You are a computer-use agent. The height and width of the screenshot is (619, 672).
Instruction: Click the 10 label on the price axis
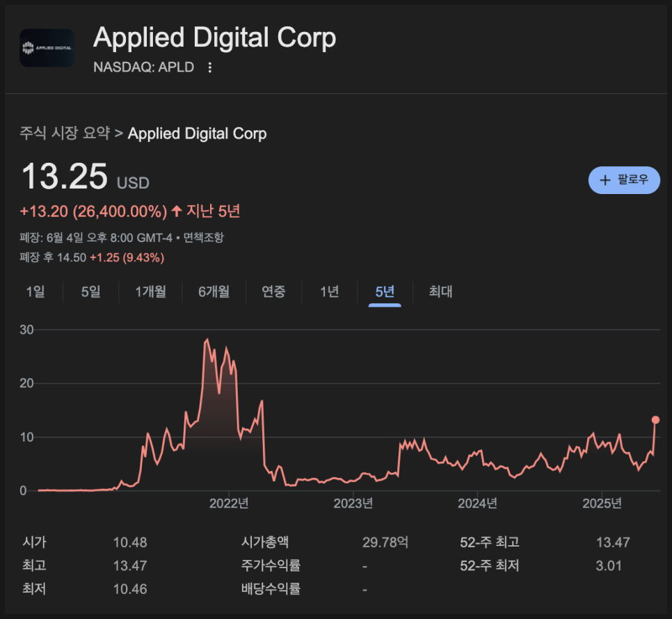(26, 437)
